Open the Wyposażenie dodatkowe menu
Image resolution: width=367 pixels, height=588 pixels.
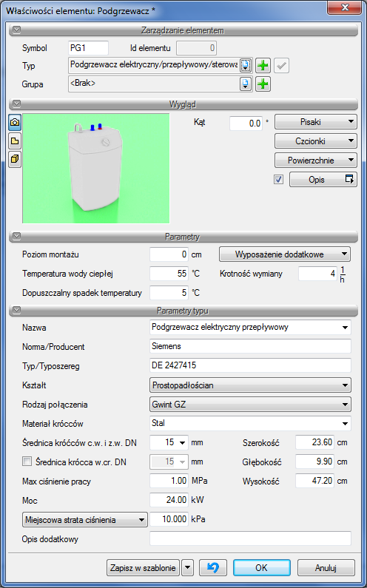point(285,254)
